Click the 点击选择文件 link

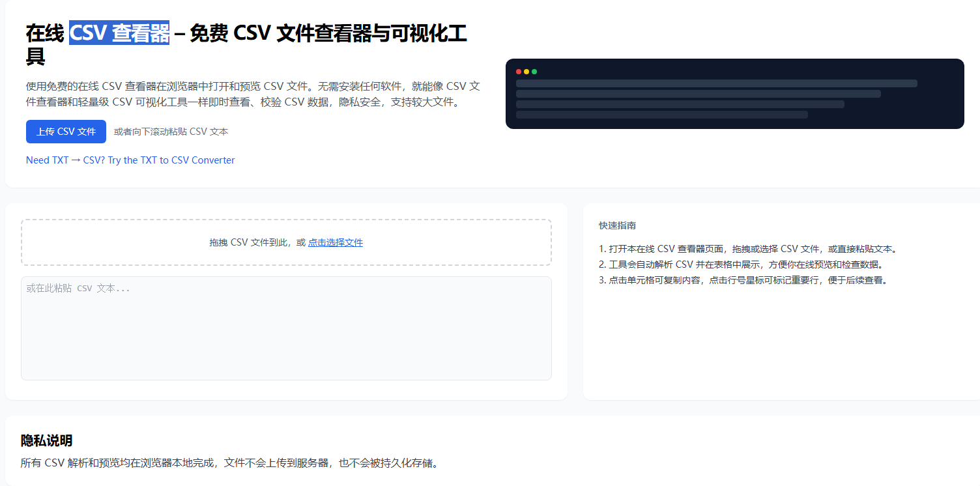(x=335, y=242)
